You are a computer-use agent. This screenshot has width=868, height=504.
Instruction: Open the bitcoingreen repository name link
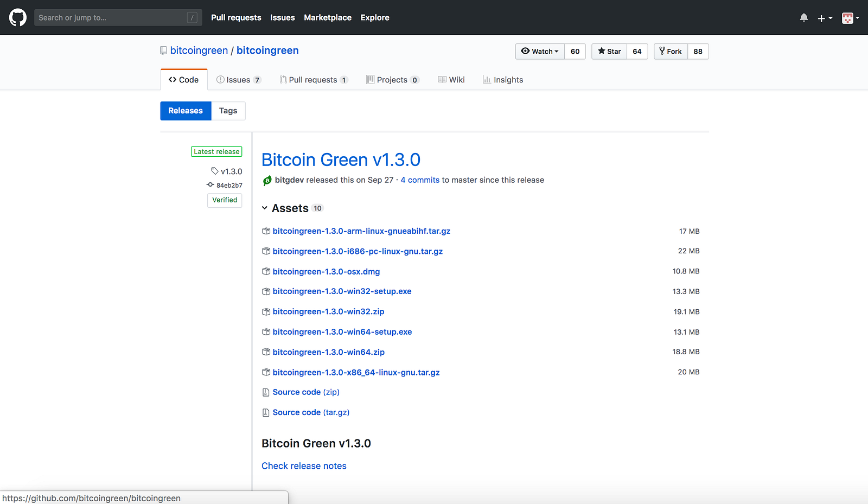coord(267,50)
